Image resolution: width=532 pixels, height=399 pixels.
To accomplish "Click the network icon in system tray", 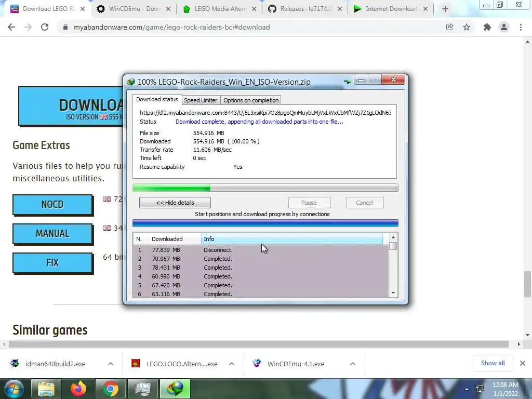I will [480, 389].
